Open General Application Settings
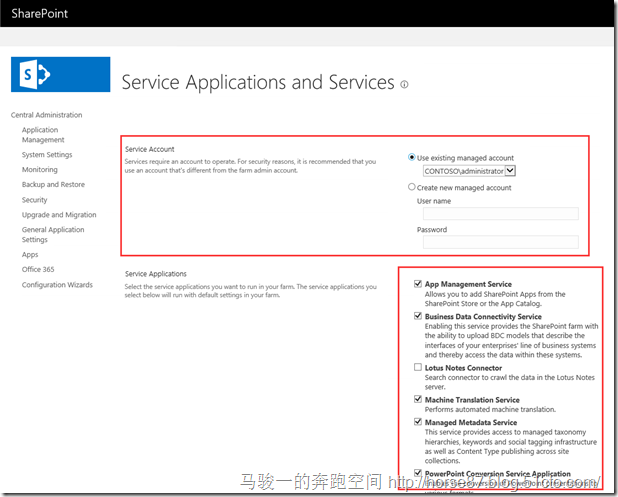This screenshot has height=497, width=618. (53, 235)
